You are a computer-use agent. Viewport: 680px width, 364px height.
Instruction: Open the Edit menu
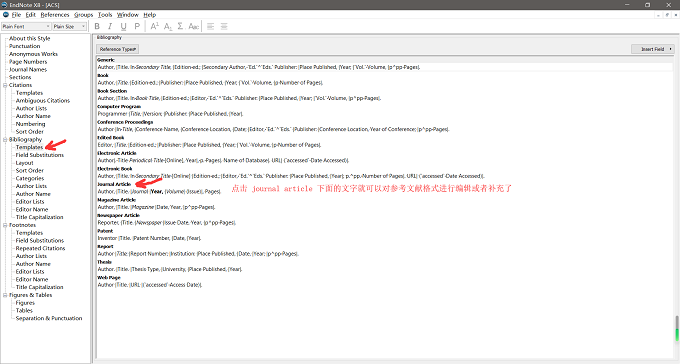[31, 15]
